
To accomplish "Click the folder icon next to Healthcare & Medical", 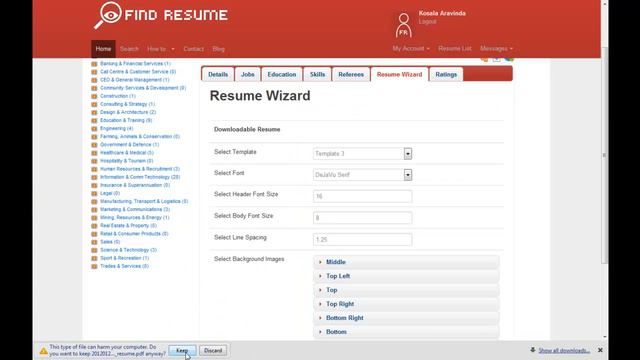I will (x=94, y=153).
